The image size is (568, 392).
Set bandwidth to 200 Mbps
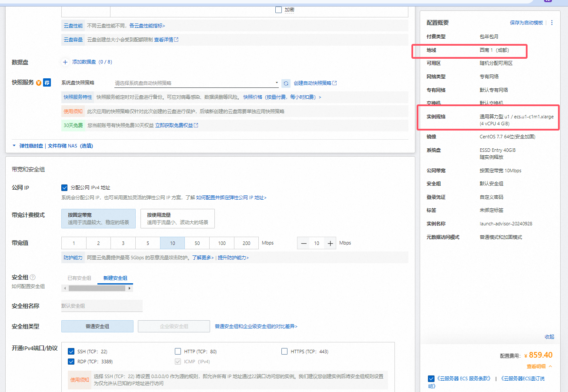pyautogui.click(x=247, y=243)
